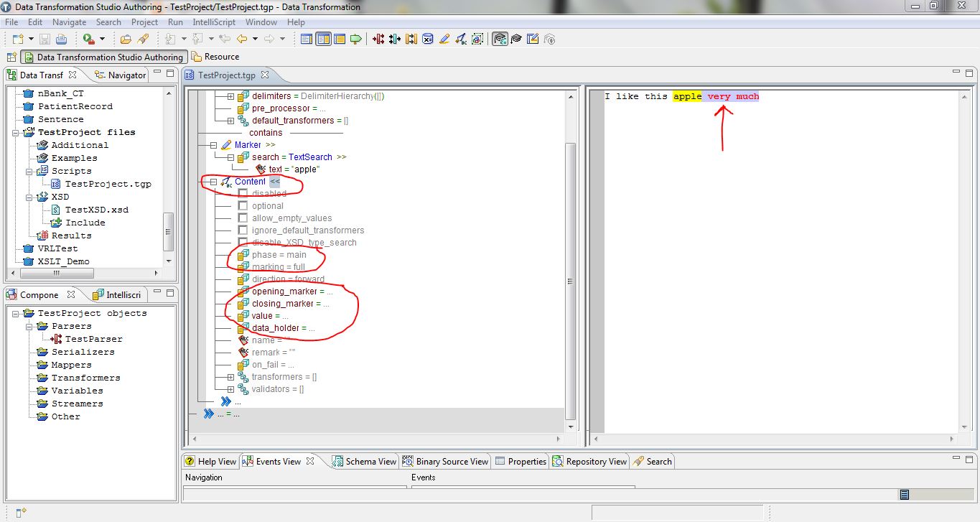980x522 pixels.
Task: Open the IntelliScript menu
Action: (214, 22)
